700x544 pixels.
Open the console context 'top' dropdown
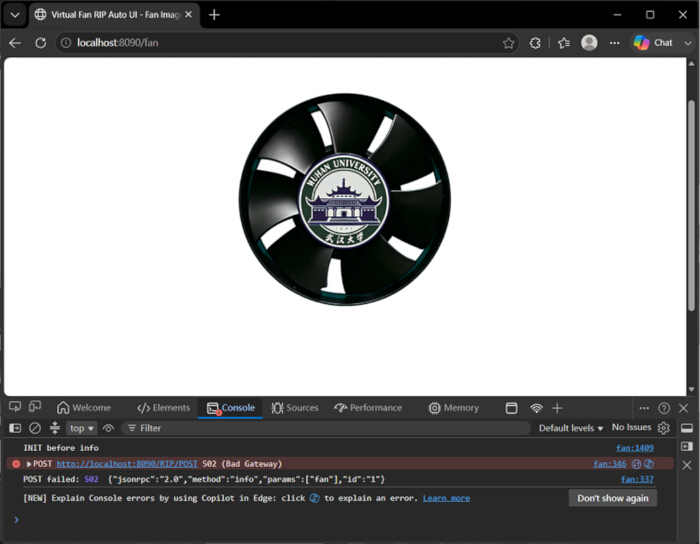(81, 428)
